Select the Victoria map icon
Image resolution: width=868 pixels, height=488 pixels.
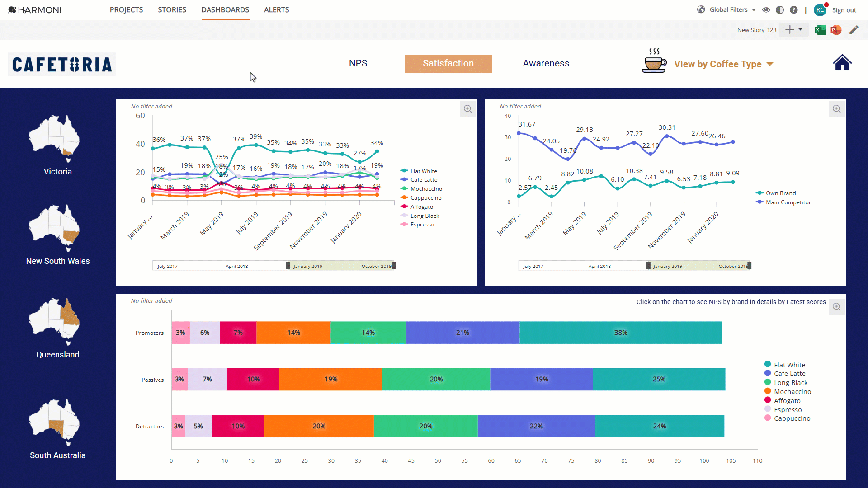tap(54, 138)
